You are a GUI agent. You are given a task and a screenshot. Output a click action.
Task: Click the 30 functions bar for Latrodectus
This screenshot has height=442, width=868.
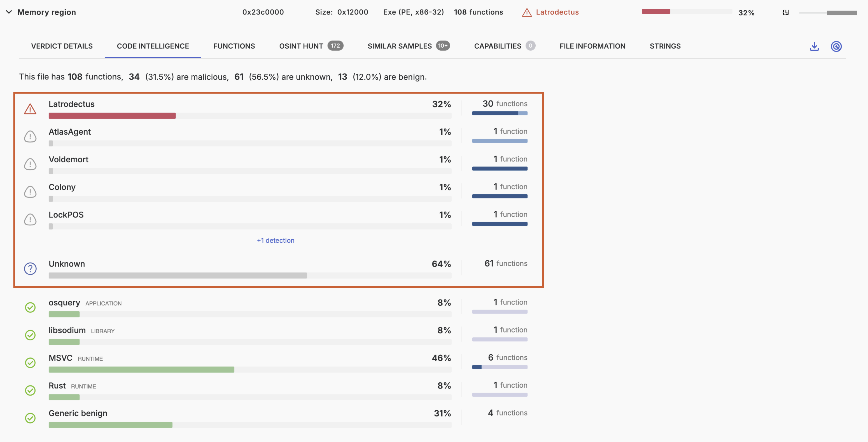point(499,113)
